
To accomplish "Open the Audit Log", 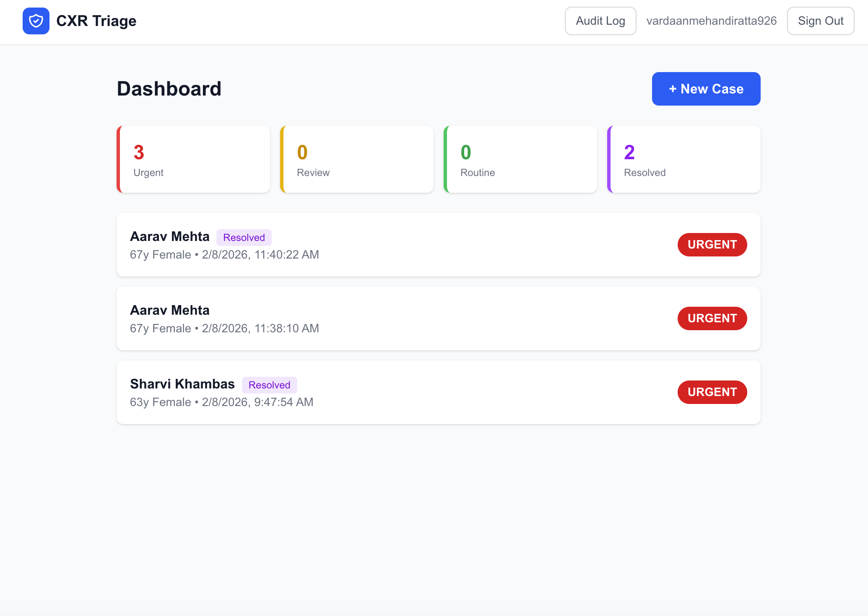I will (600, 21).
